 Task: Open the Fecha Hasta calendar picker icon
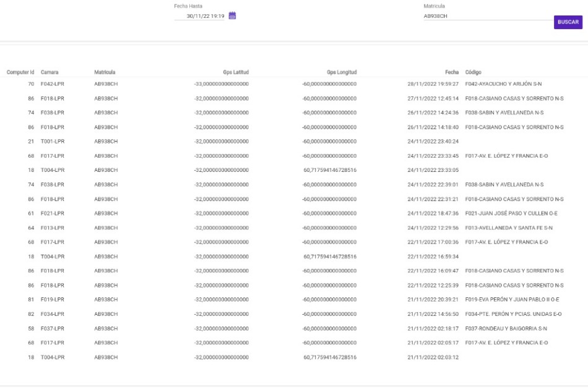pyautogui.click(x=233, y=16)
